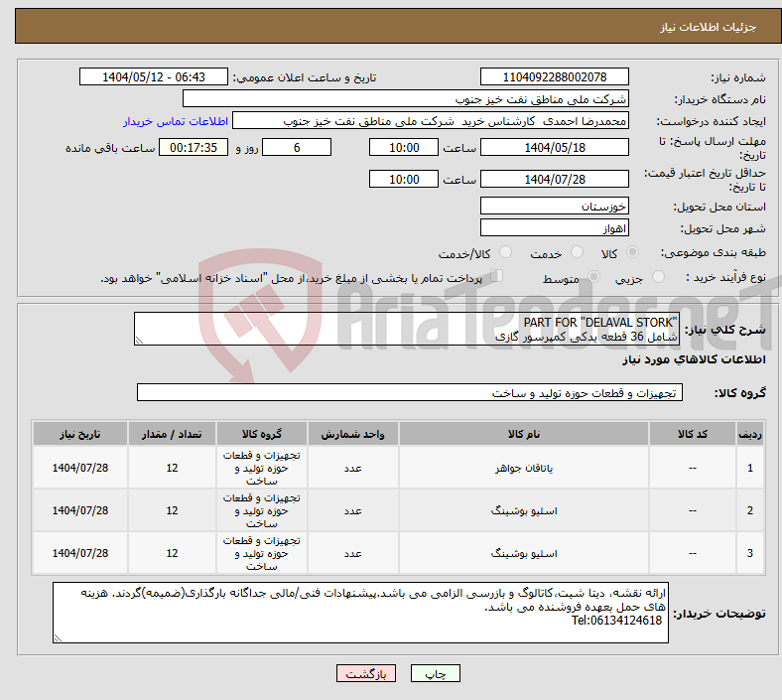Click the یاتاقان جواهر item name
Image resolution: width=782 pixels, height=700 pixels.
524,468
